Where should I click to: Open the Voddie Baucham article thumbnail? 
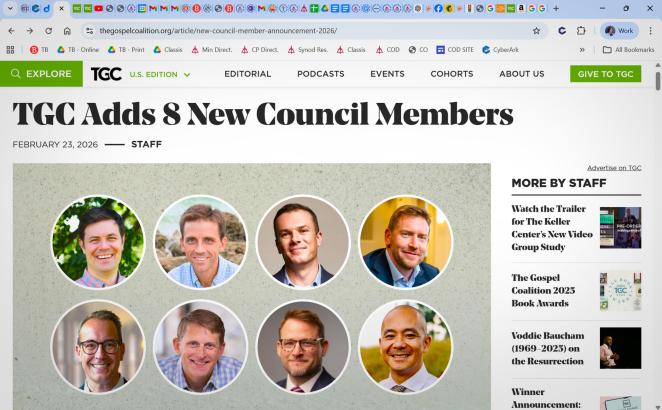tap(620, 348)
